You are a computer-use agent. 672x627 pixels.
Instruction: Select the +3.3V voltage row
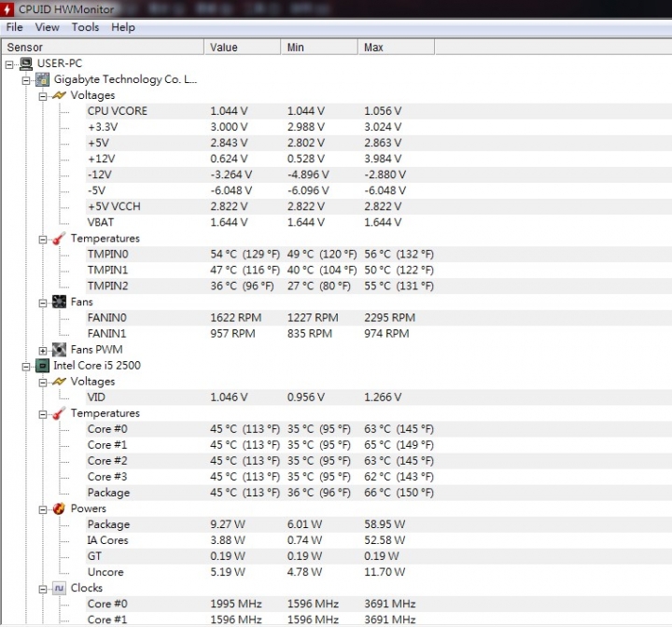coord(378,127)
